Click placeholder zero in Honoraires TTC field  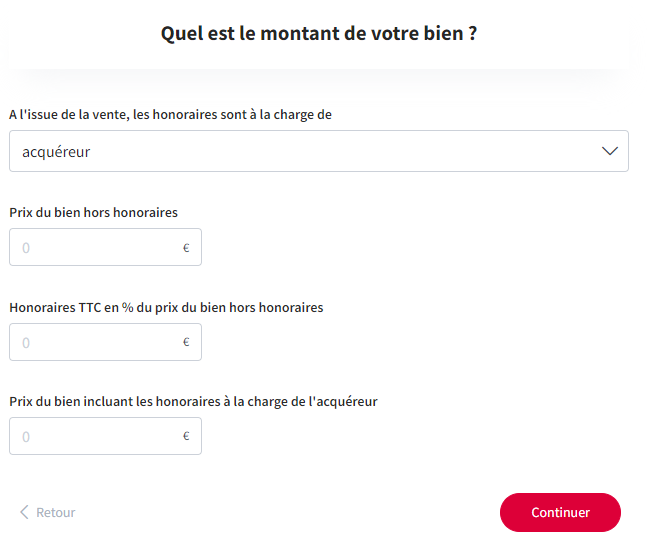[26, 342]
